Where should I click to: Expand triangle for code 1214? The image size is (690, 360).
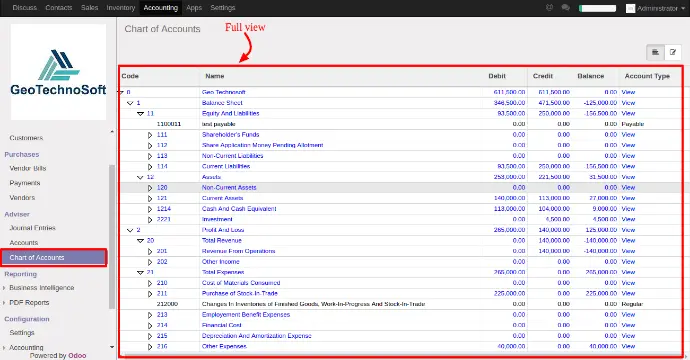[150, 209]
